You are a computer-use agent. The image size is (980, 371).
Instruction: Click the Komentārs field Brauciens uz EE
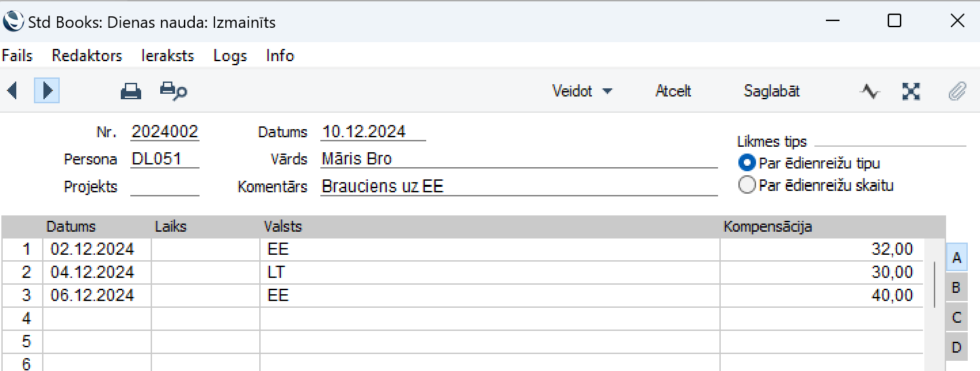pyautogui.click(x=519, y=186)
